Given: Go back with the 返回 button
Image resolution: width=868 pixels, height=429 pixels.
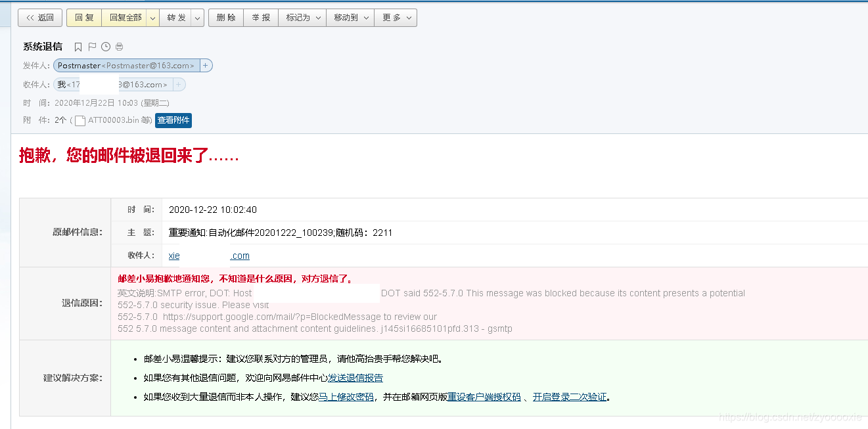Looking at the screenshot, I should 40,18.
